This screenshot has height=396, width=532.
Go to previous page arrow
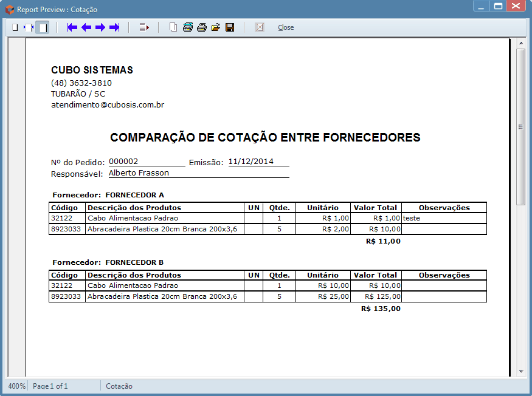[86, 27]
